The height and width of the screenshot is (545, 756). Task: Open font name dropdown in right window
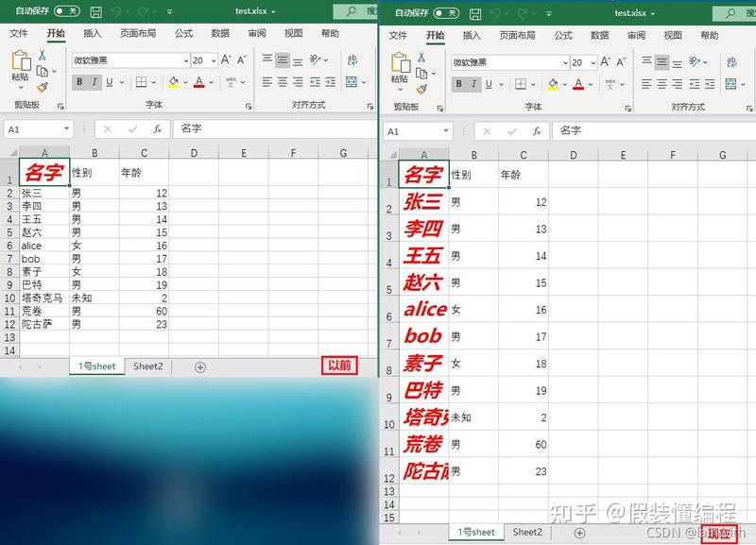565,62
